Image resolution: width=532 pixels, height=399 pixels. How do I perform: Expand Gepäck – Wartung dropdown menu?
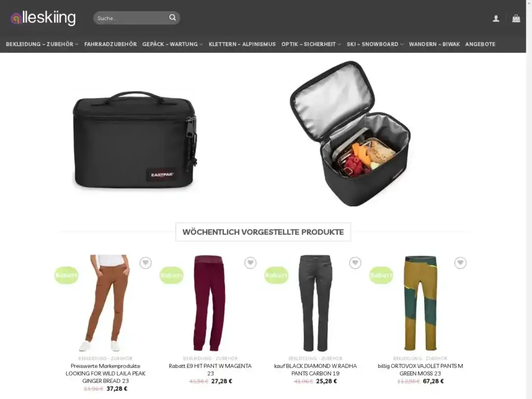pos(172,44)
